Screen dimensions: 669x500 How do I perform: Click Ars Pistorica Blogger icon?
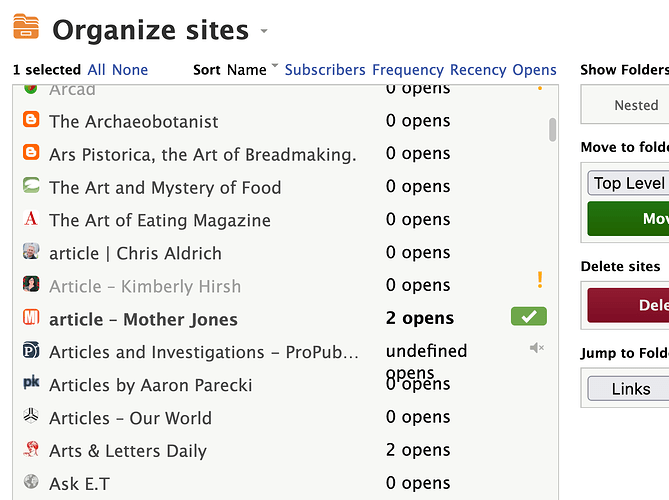(x=31, y=152)
